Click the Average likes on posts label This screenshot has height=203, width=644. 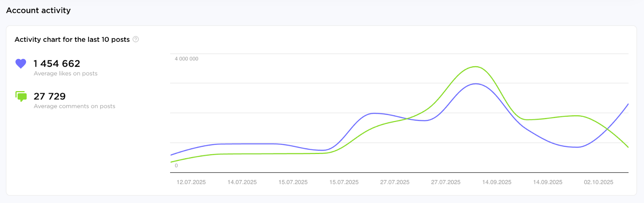[x=66, y=74]
